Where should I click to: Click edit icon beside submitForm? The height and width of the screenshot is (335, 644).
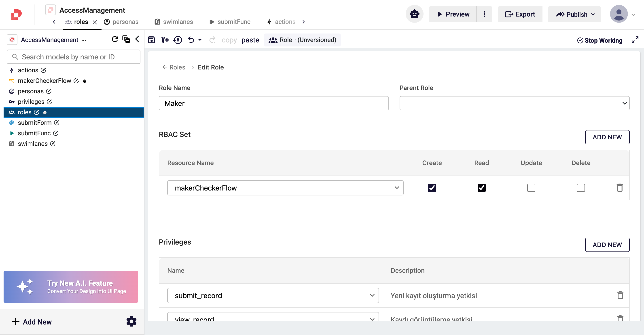tap(57, 123)
